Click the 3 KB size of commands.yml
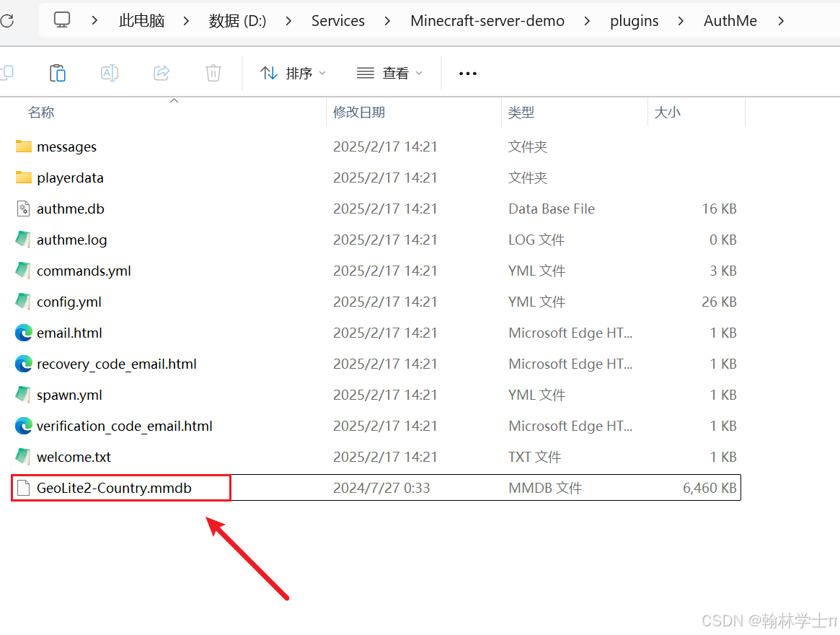The height and width of the screenshot is (635, 840). 723,271
